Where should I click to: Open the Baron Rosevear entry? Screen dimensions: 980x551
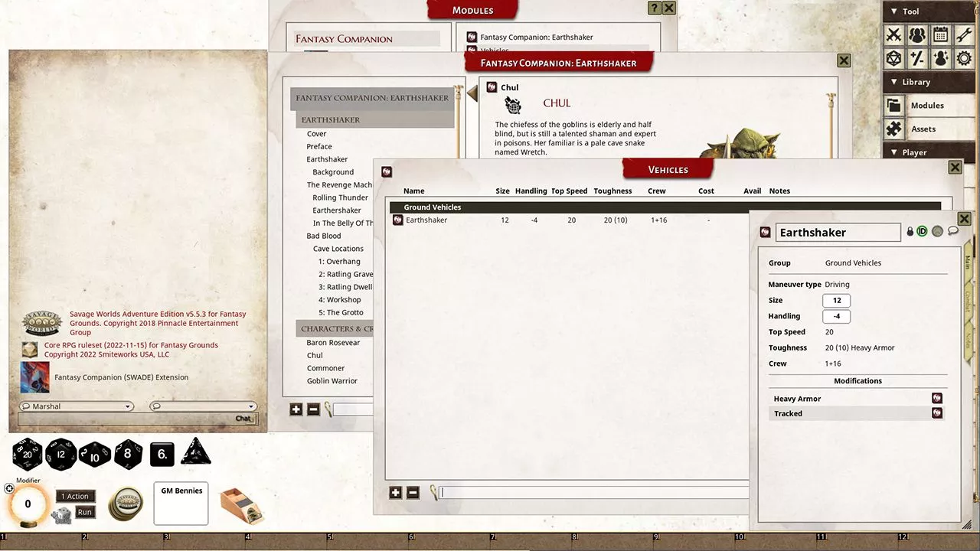pyautogui.click(x=333, y=343)
